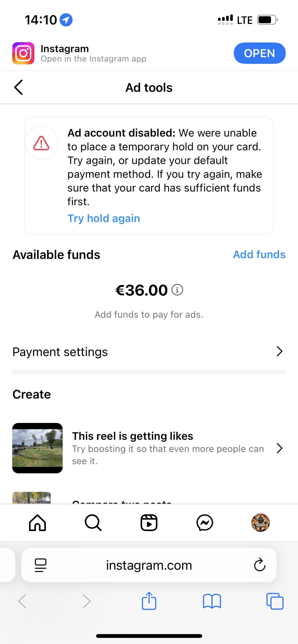Open the profile avatar tab
The width and height of the screenshot is (298, 644).
tap(260, 523)
